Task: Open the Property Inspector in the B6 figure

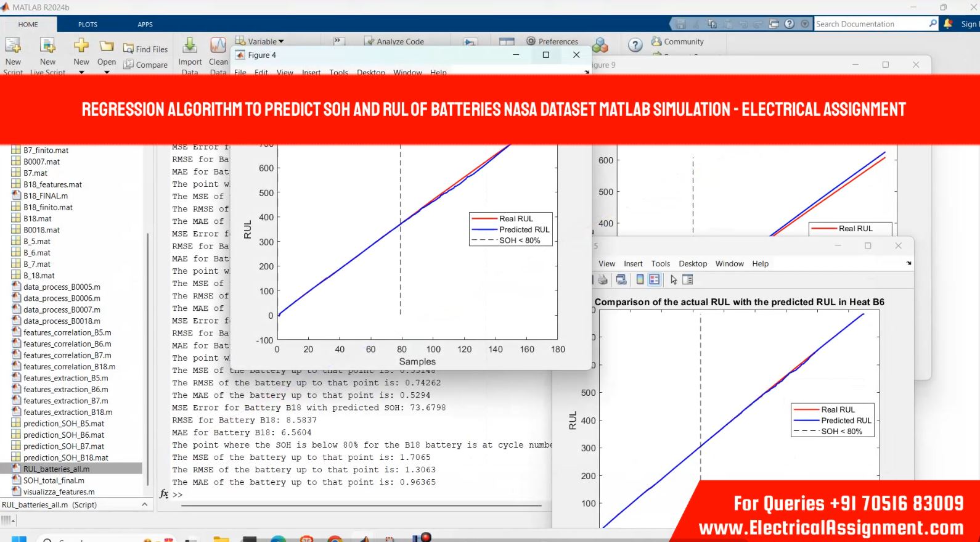Action: point(688,279)
